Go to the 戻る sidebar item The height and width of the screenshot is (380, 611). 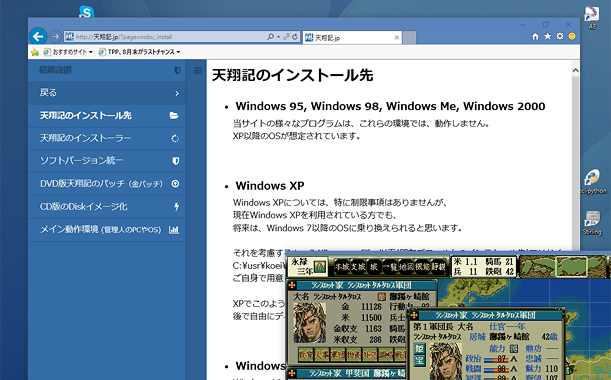tap(107, 93)
